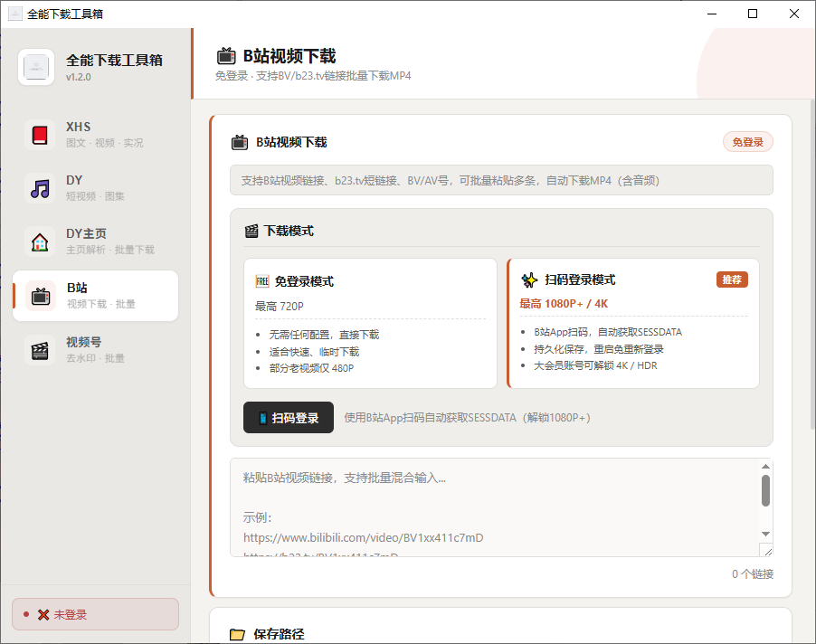Click the TV icon in the B站视频下载 page header
The image size is (816, 644).
[226, 56]
